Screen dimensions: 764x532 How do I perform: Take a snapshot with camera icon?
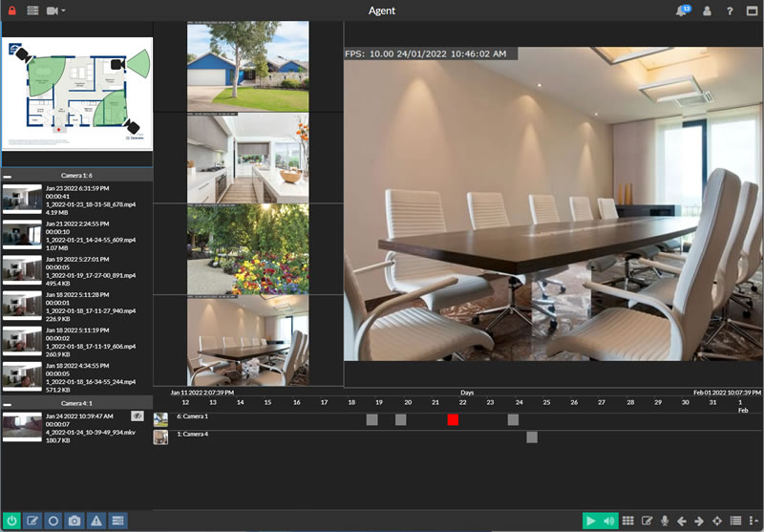[x=74, y=521]
